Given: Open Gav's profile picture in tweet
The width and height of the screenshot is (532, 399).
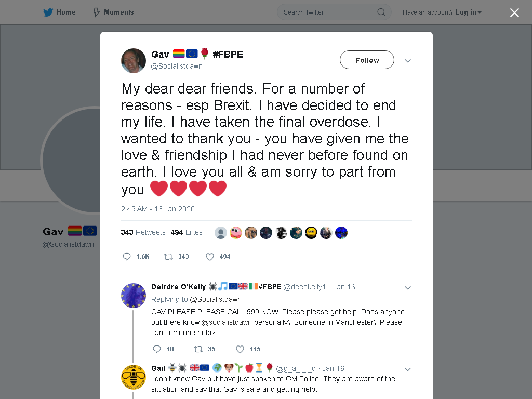Looking at the screenshot, I should click(134, 61).
